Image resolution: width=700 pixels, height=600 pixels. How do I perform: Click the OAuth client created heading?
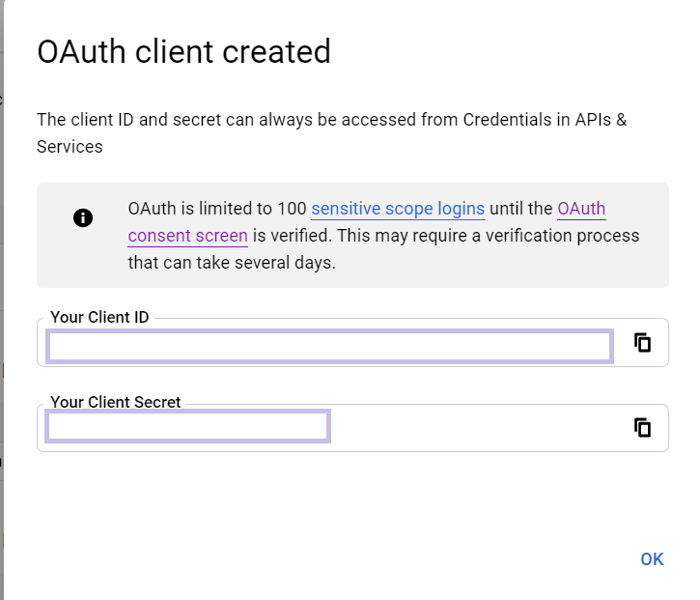(183, 52)
